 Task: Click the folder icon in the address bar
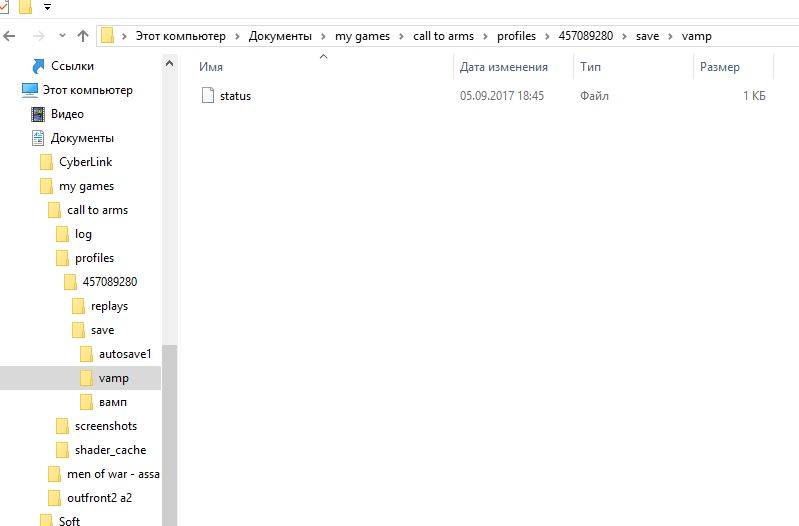[107, 36]
